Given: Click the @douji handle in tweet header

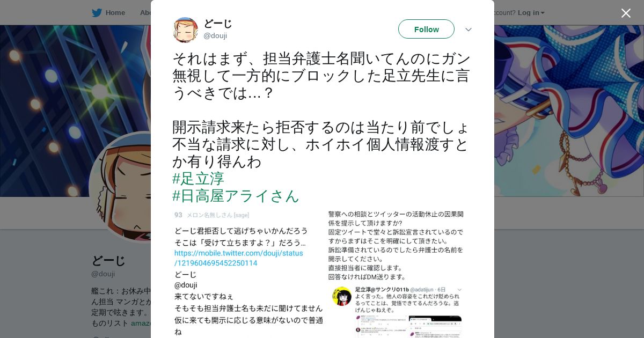Looking at the screenshot, I should (215, 35).
